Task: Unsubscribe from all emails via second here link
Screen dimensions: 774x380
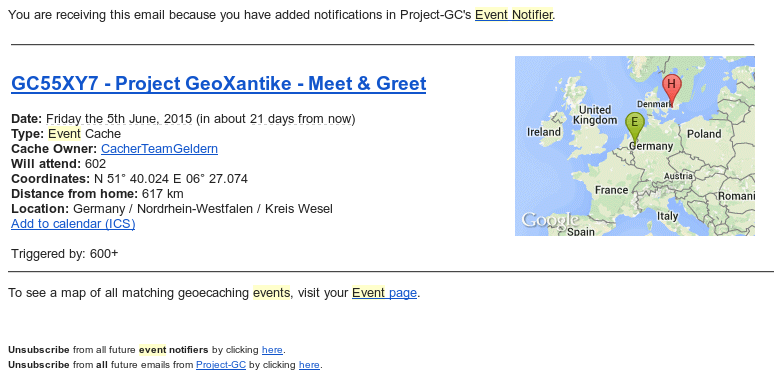Action: pos(309,365)
